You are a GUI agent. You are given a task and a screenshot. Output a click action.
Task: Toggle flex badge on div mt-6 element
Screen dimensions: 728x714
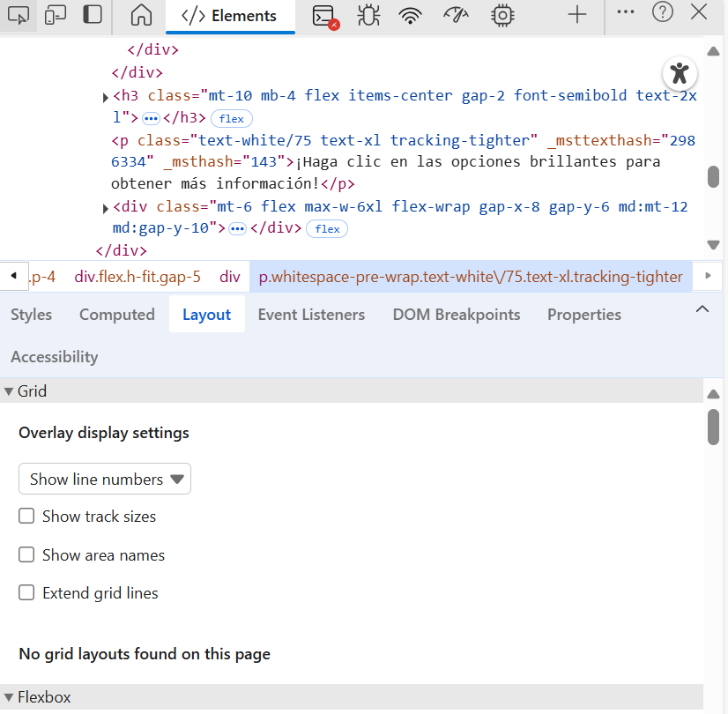click(x=327, y=229)
